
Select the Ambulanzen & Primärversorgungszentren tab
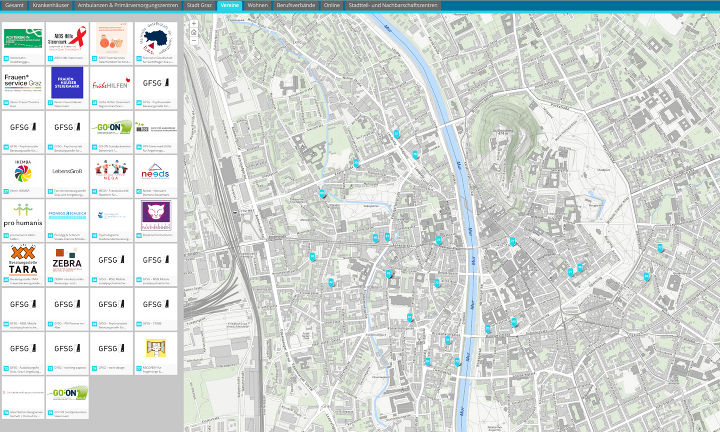click(128, 6)
